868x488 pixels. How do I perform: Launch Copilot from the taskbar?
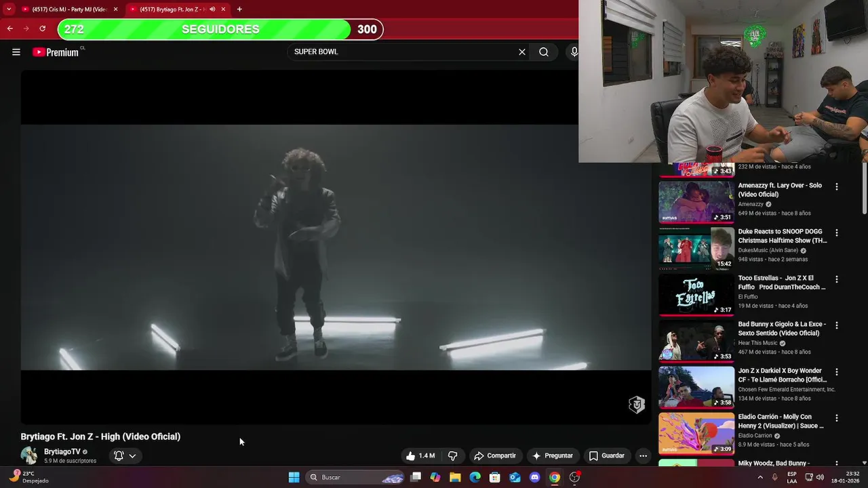point(435,477)
